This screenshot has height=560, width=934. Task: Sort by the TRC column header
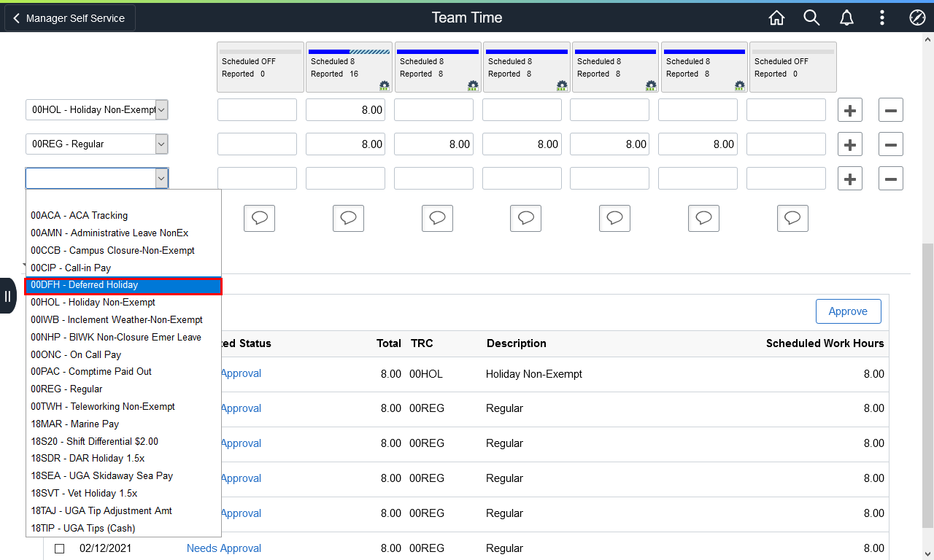422,343
